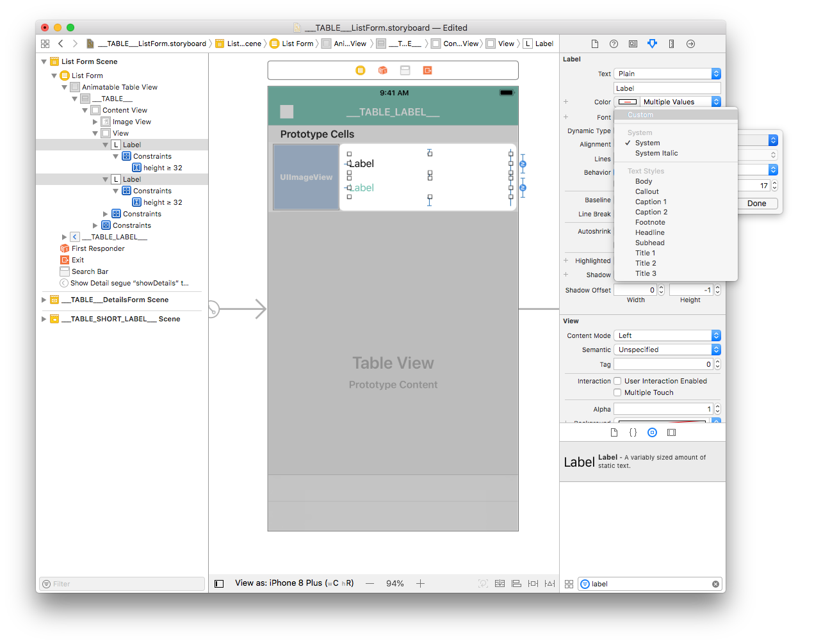Show the File Template library

pyautogui.click(x=614, y=433)
